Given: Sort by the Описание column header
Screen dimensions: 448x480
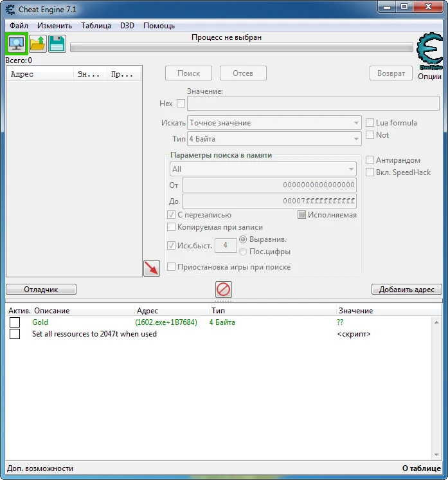Looking at the screenshot, I should click(x=83, y=311).
